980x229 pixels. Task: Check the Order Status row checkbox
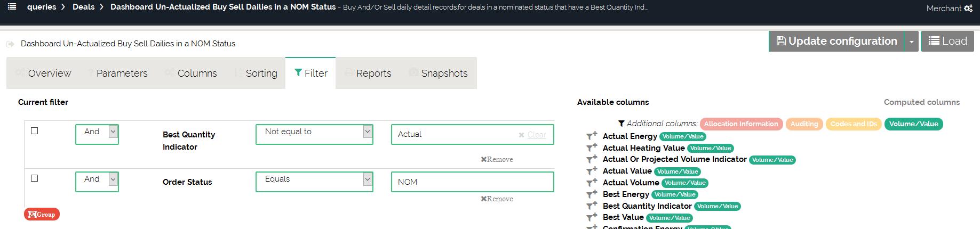[x=35, y=178]
